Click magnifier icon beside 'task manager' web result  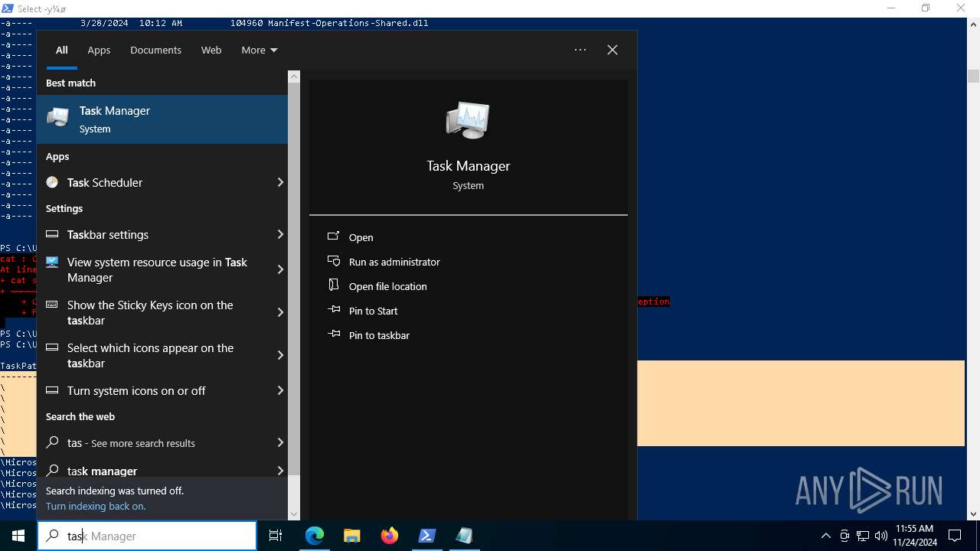pyautogui.click(x=53, y=471)
